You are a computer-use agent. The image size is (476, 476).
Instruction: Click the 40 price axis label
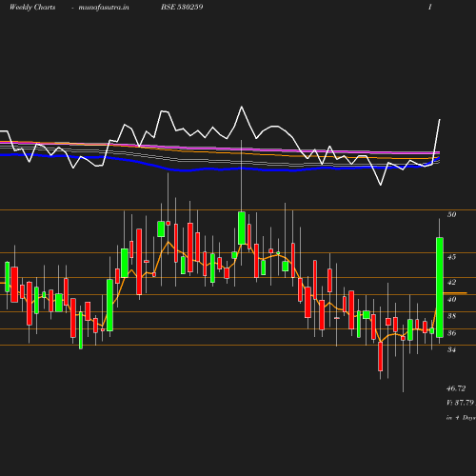[x=451, y=299]
